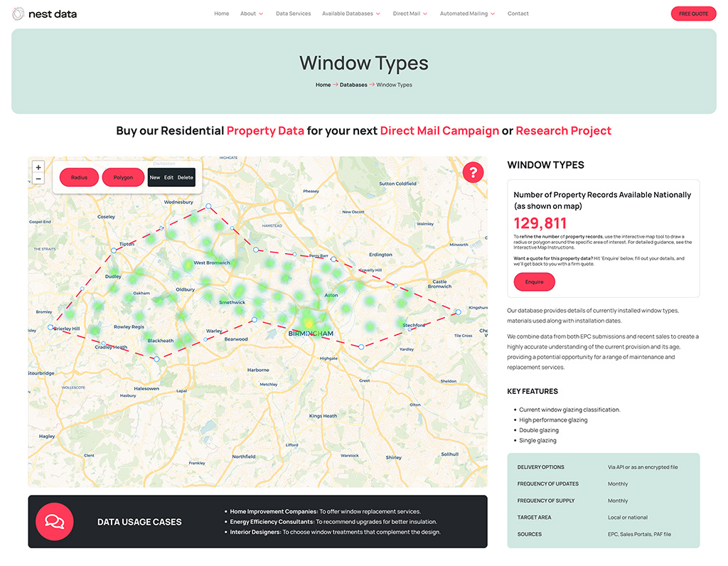
Task: Delete the drawn map shape
Action: (x=186, y=177)
